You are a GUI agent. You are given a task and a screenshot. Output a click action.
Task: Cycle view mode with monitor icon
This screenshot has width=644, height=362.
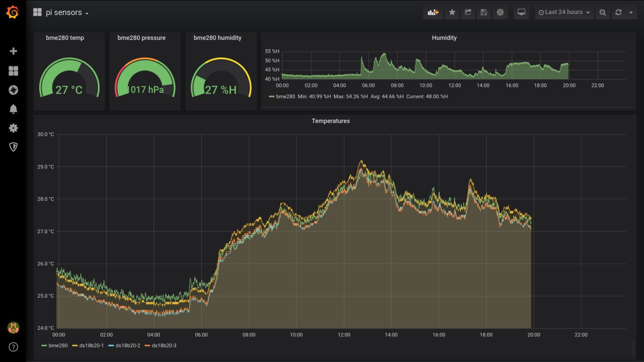pyautogui.click(x=522, y=13)
